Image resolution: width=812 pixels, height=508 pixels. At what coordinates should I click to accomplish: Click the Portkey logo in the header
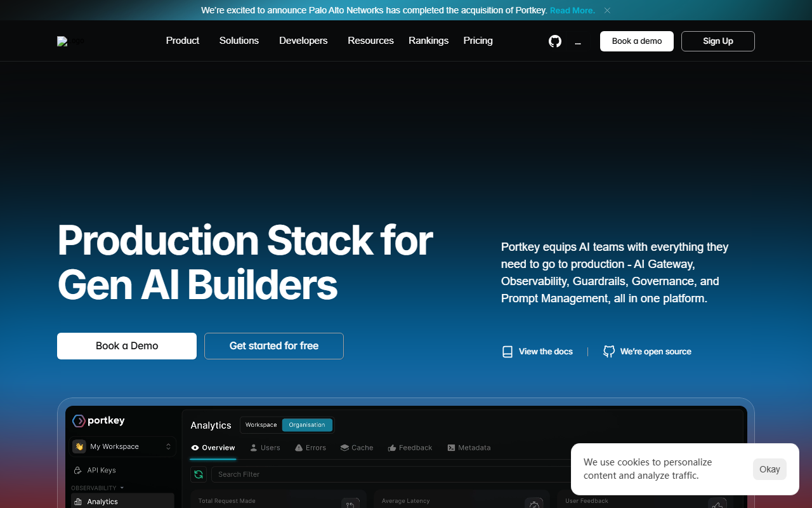(x=70, y=41)
